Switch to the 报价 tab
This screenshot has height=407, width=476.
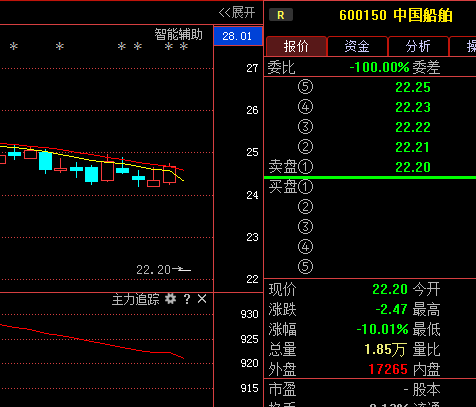coord(296,46)
